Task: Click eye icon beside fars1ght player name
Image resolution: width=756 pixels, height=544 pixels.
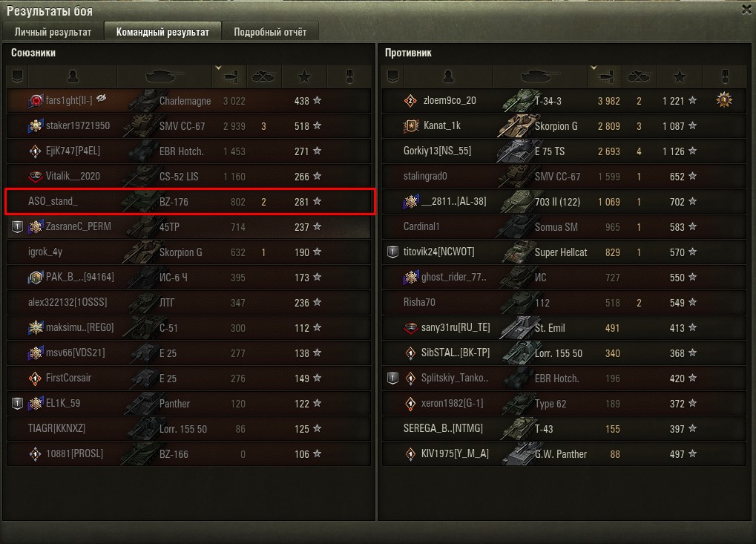Action: coord(101,99)
